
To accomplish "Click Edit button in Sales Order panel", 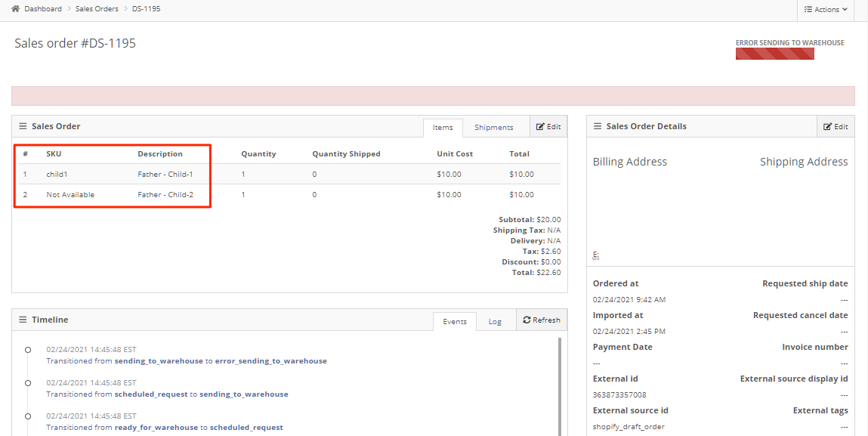I will 548,126.
